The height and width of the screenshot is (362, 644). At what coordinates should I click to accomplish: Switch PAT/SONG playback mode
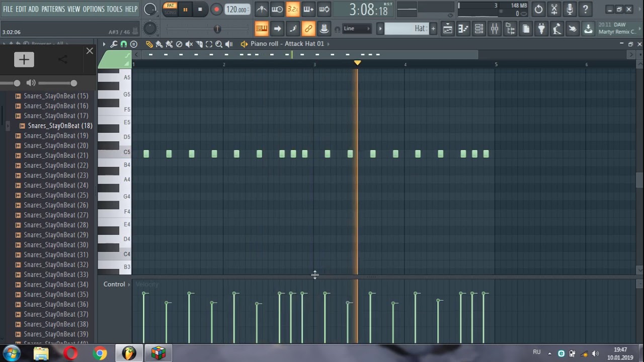(171, 9)
